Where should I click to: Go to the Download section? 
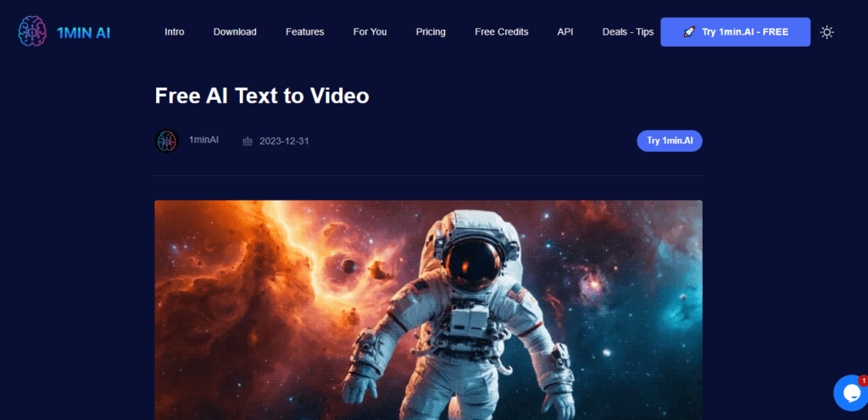click(235, 32)
